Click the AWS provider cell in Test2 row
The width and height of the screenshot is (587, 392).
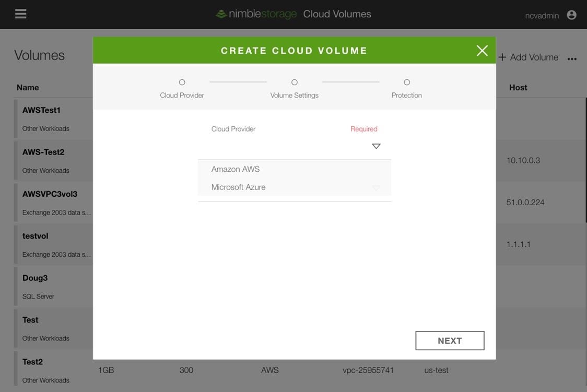(x=270, y=370)
